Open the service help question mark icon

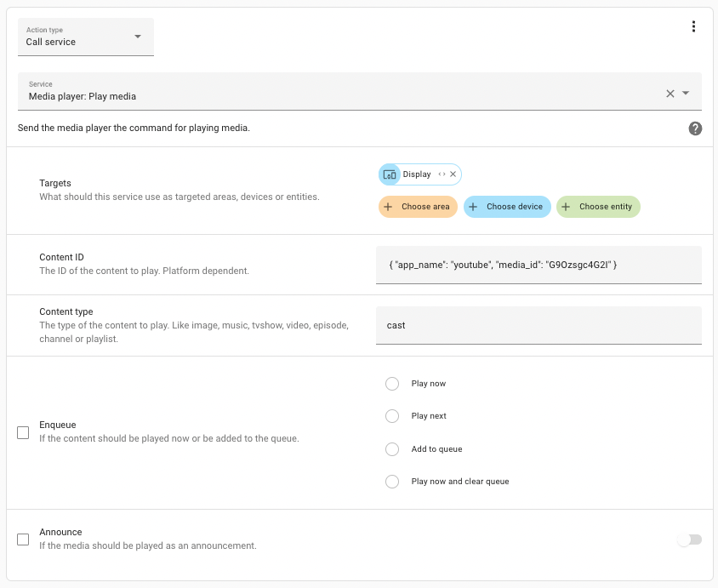coord(695,128)
